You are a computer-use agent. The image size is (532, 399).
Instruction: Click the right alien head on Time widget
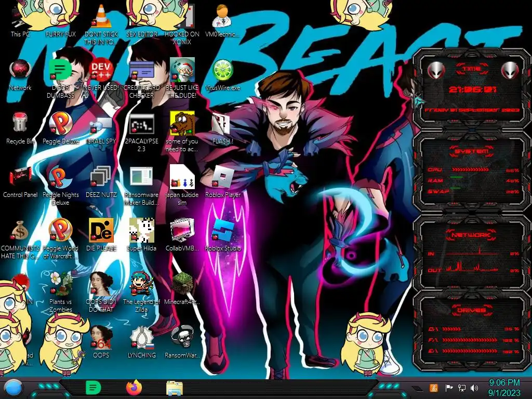click(510, 70)
